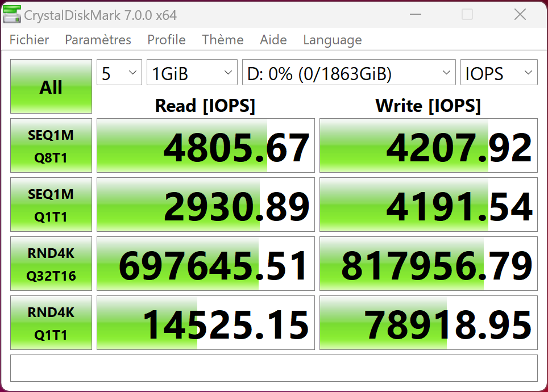
Task: Minimize the CrystalDiskMark window
Action: tap(415, 14)
